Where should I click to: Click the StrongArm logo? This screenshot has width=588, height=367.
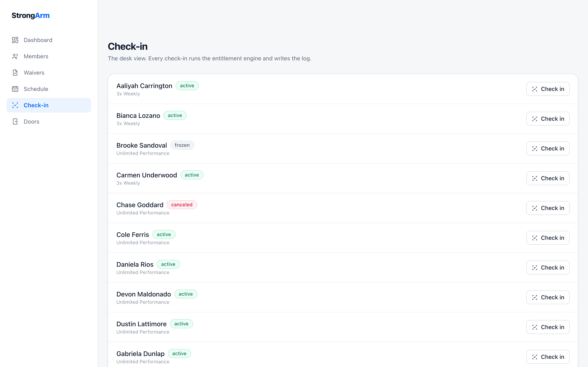[31, 15]
